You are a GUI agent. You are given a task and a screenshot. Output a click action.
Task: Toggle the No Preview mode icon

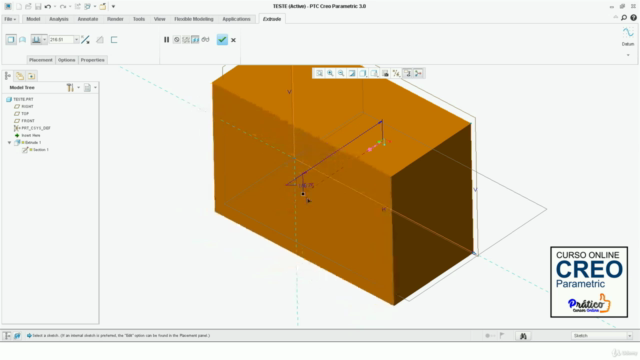tap(176, 40)
